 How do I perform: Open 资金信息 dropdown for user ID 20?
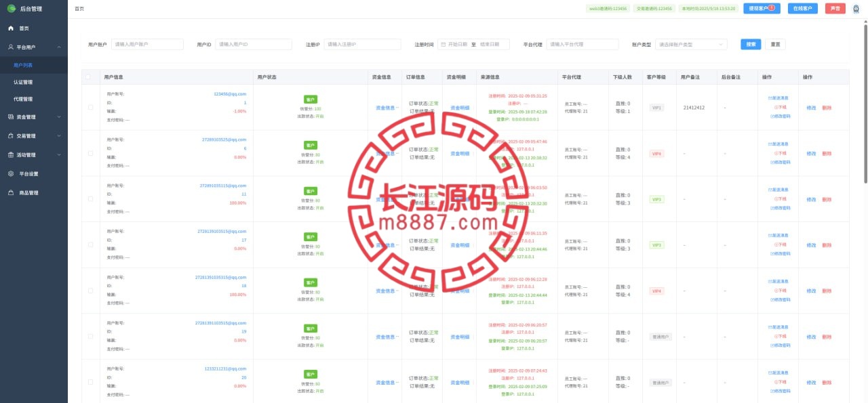coord(387,382)
